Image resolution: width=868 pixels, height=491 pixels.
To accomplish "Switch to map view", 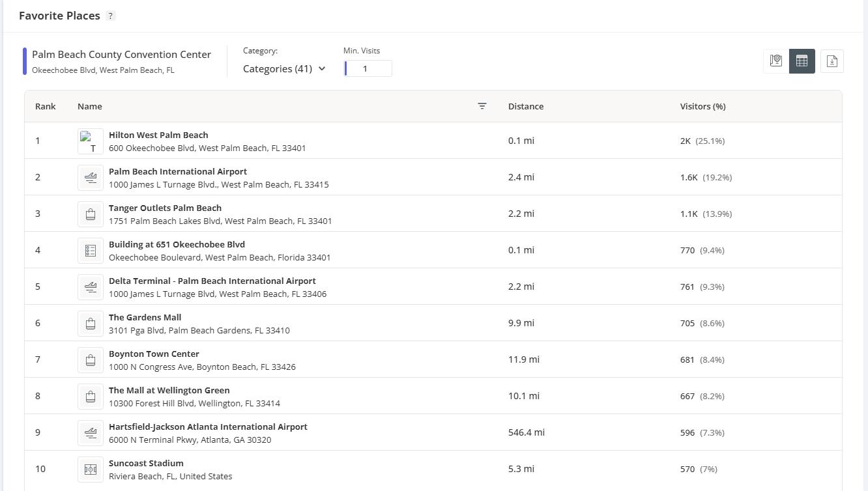I will (x=775, y=61).
